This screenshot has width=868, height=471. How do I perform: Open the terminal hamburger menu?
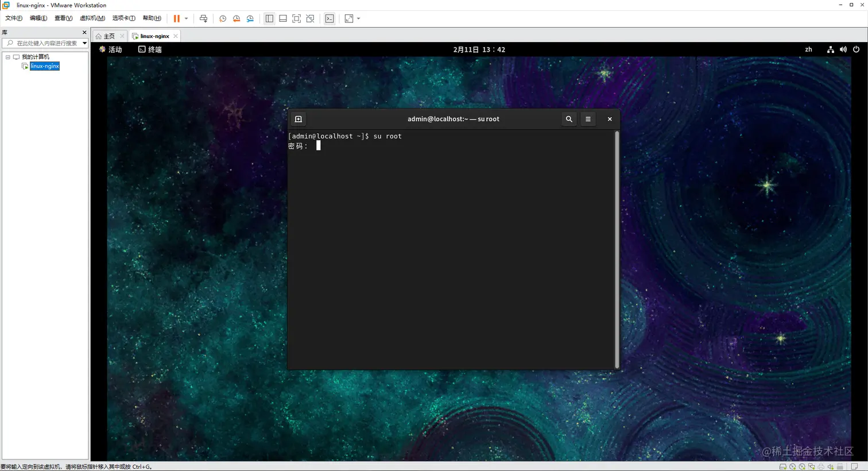pyautogui.click(x=588, y=119)
